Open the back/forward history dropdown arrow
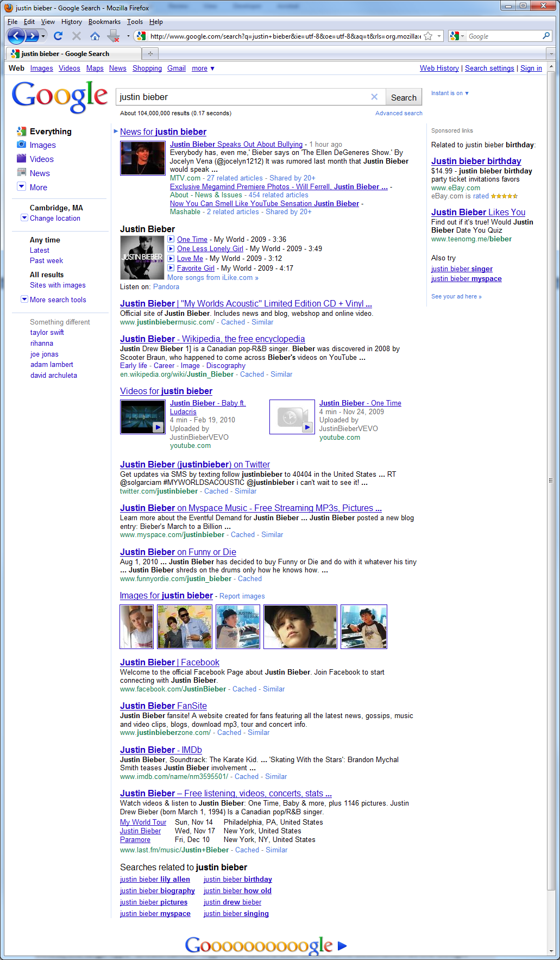The image size is (560, 960). point(44,36)
